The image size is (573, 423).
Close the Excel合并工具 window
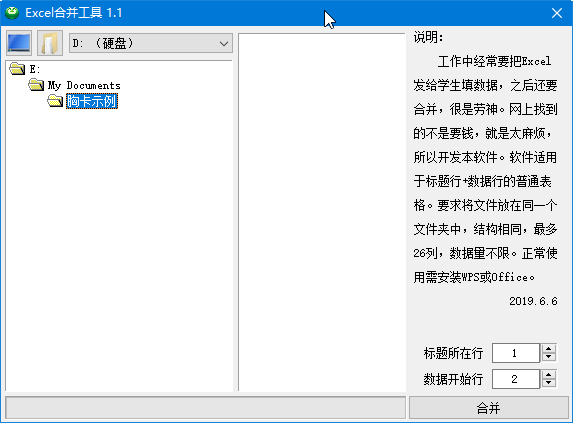(x=557, y=13)
